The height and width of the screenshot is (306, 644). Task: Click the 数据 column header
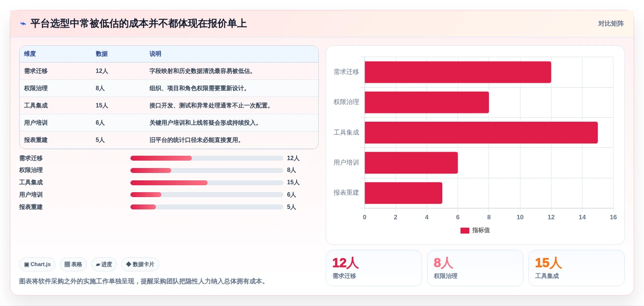(x=102, y=54)
